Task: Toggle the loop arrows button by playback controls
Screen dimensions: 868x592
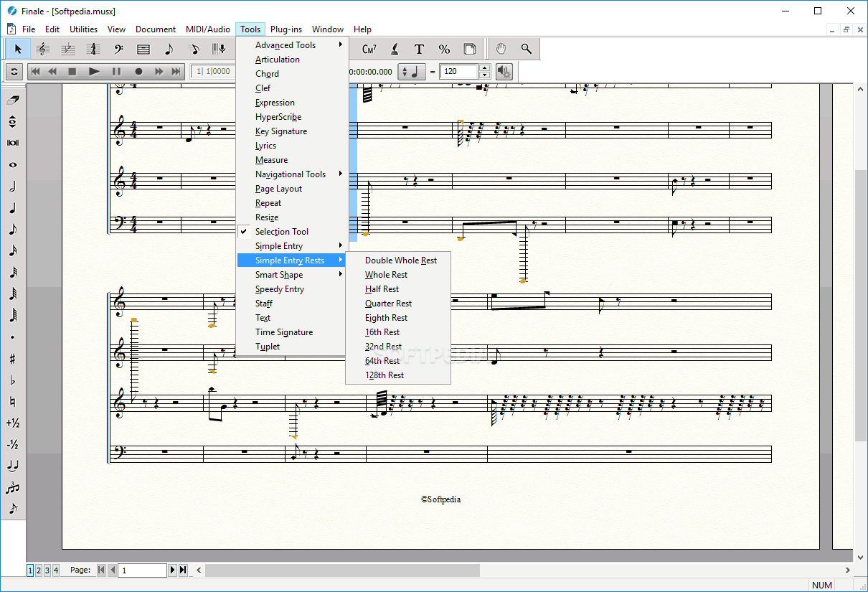Action: 14,72
